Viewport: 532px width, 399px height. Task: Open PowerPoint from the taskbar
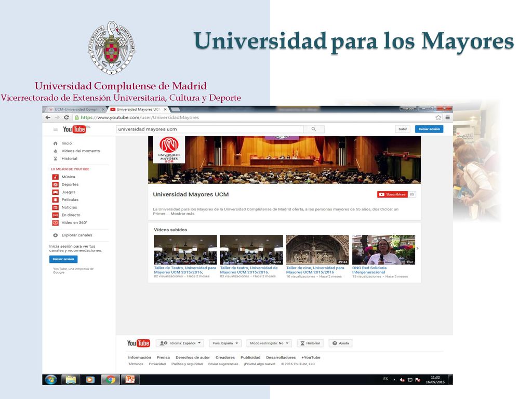coord(130,380)
